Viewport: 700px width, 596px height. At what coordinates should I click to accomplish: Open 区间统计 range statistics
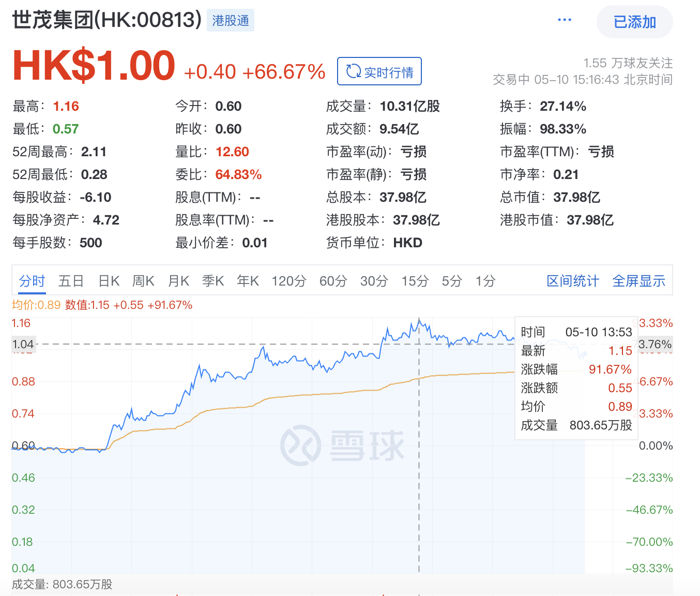click(573, 281)
